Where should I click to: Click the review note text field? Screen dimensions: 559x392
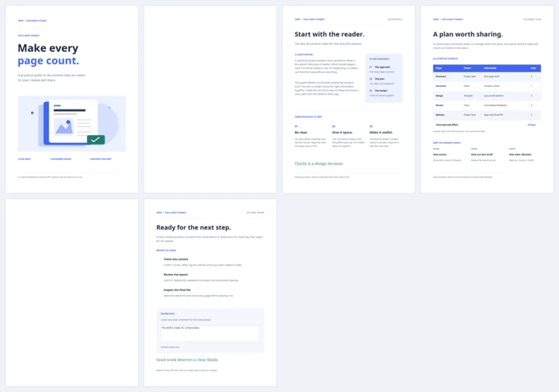[210, 333]
